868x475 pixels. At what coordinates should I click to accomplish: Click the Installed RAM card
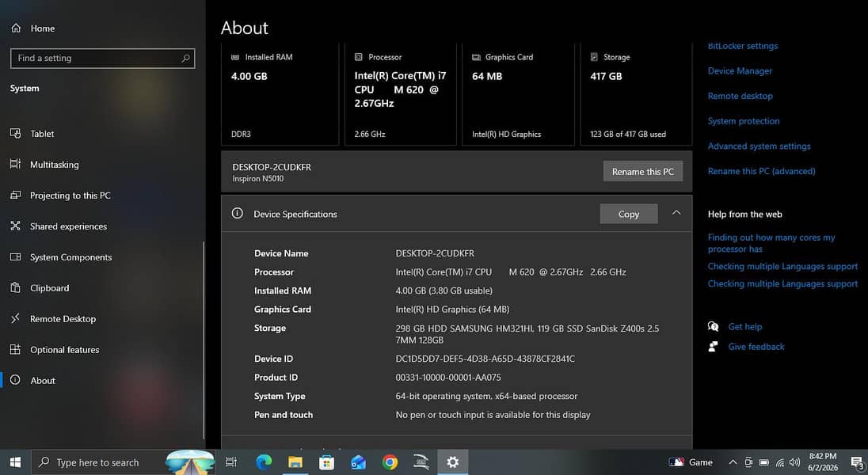click(280, 95)
